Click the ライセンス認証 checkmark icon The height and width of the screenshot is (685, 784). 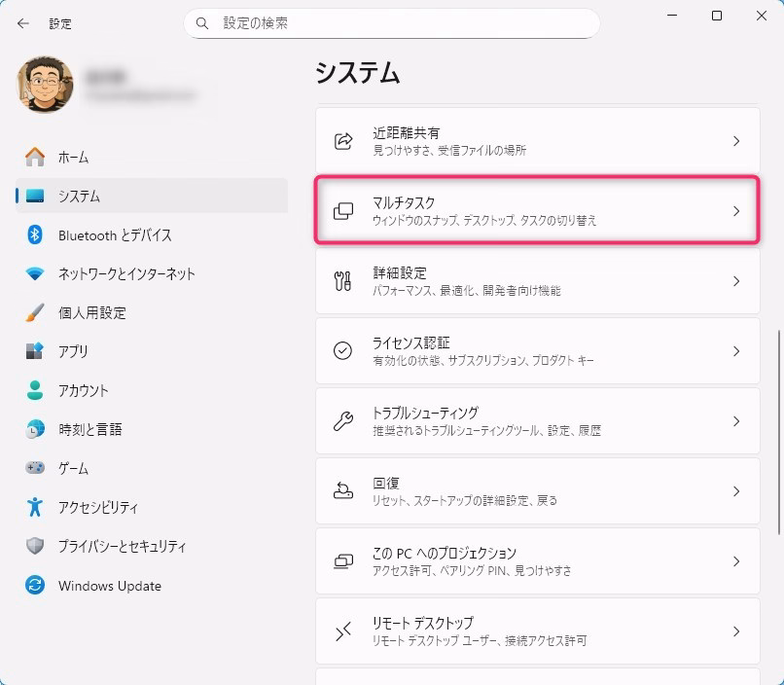pyautogui.click(x=342, y=351)
